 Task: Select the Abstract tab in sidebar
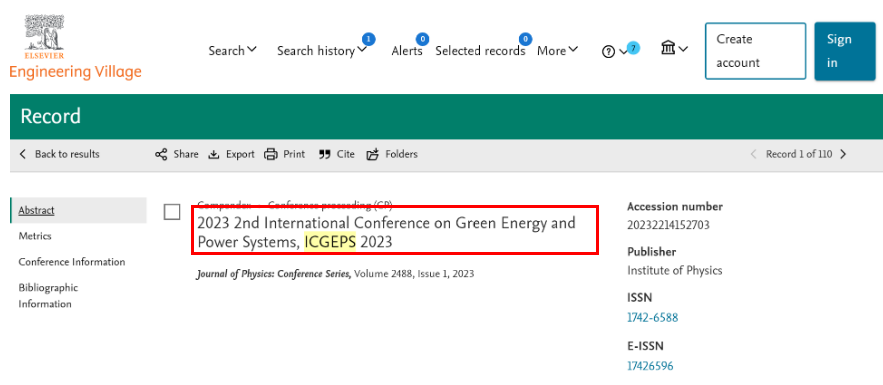(78, 211)
